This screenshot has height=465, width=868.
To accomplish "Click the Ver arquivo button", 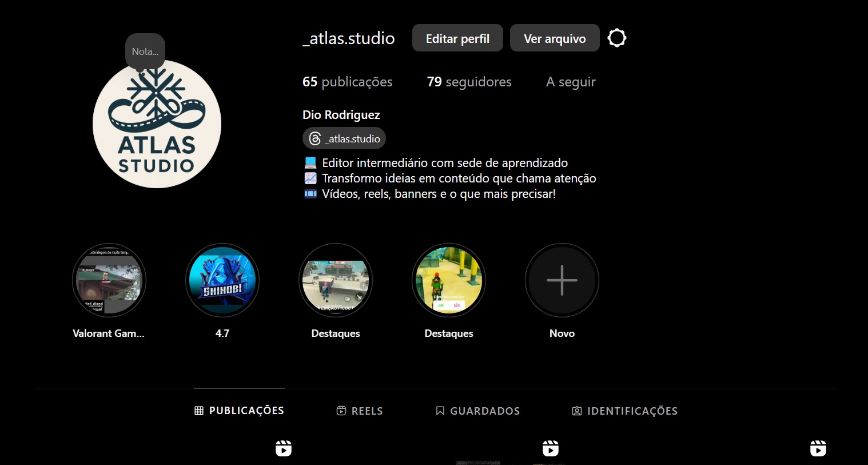I will pyautogui.click(x=555, y=38).
